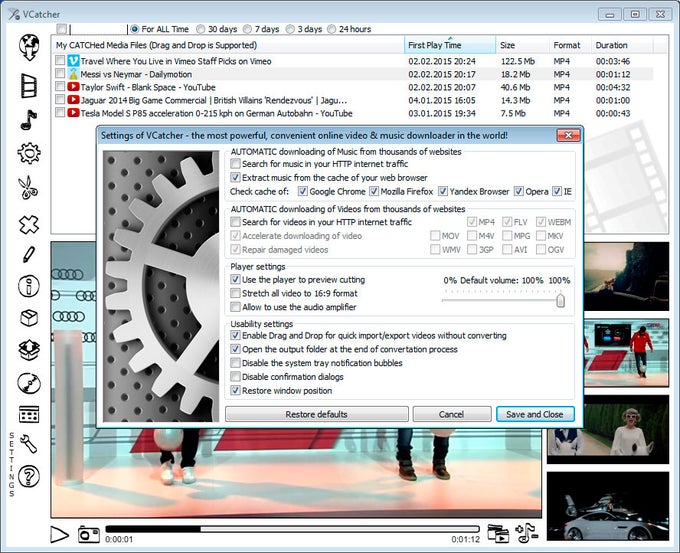Click the box package icon
The image size is (680, 553).
pos(29,318)
